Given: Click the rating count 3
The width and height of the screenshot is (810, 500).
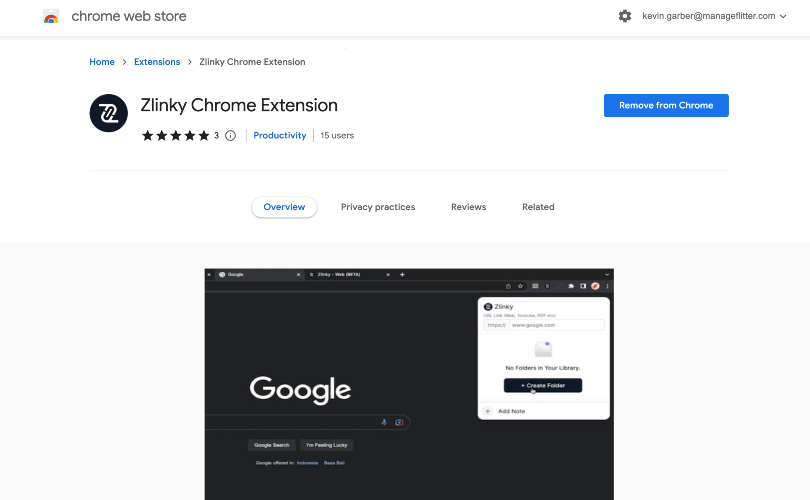Looking at the screenshot, I should pos(216,135).
